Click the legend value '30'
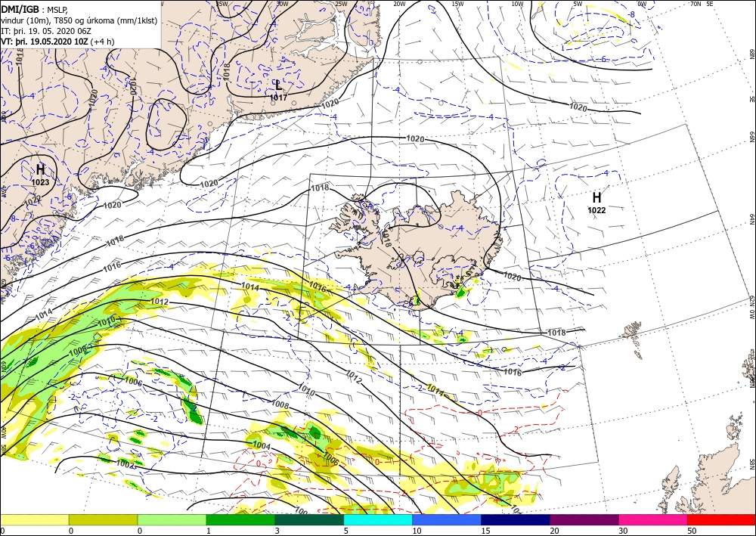Screen dimensions: 756x536 point(622,531)
